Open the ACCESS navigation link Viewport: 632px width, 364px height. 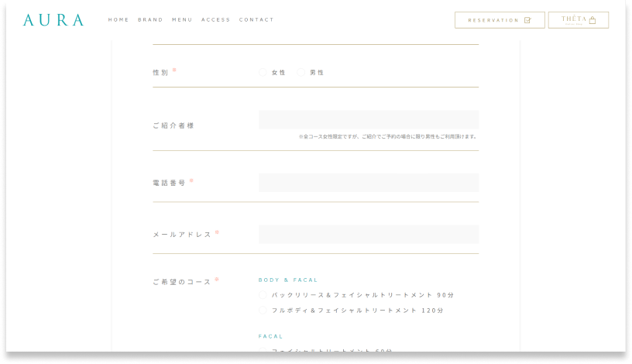coord(215,20)
